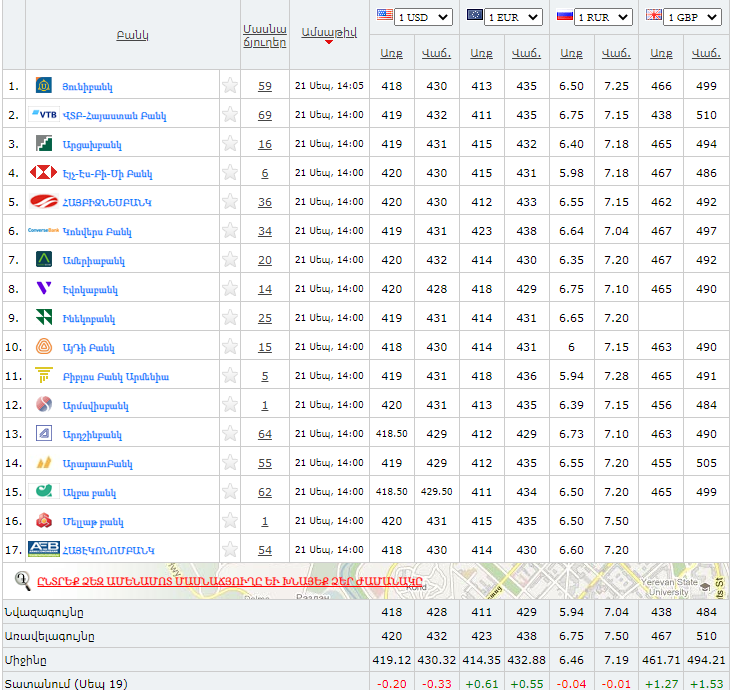Sort by the USD buy column header
This screenshot has width=733, height=690.
(391, 53)
